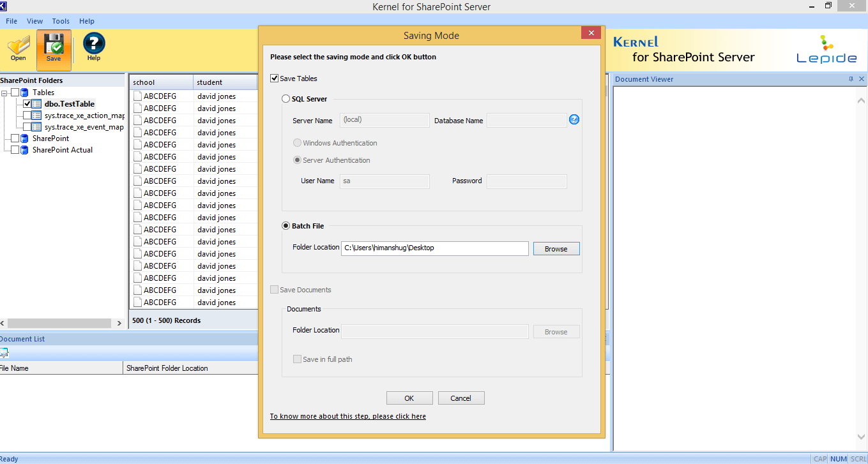868x464 pixels.
Task: Check the Tables folder checkbox
Action: pos(15,93)
